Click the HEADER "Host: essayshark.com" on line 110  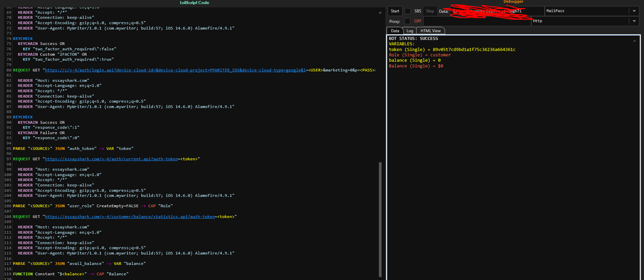click(x=53, y=227)
